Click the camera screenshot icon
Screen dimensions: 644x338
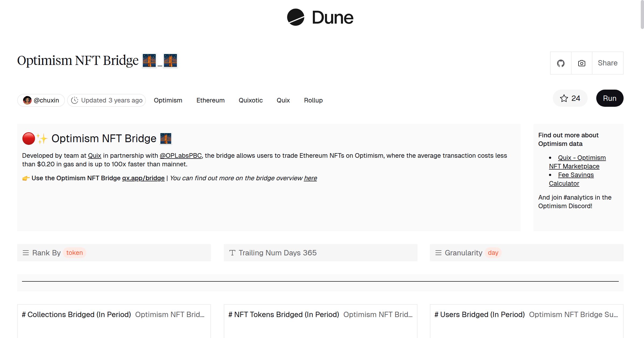tap(581, 63)
